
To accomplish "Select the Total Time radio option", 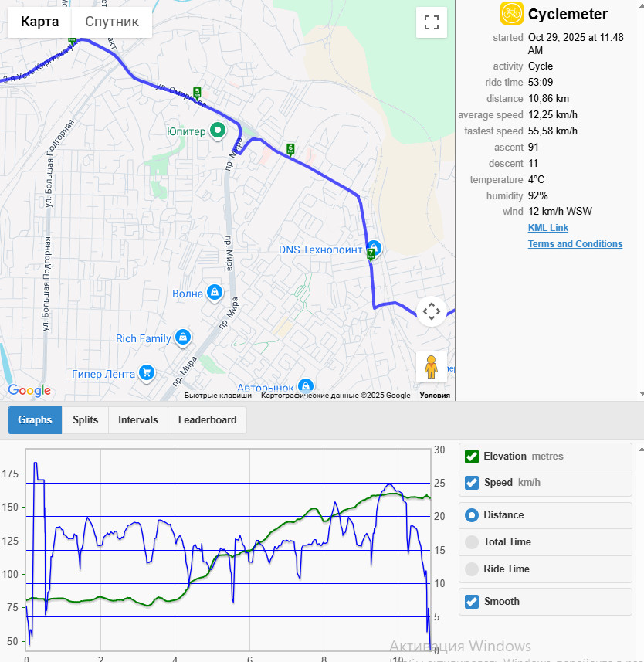I will (471, 542).
